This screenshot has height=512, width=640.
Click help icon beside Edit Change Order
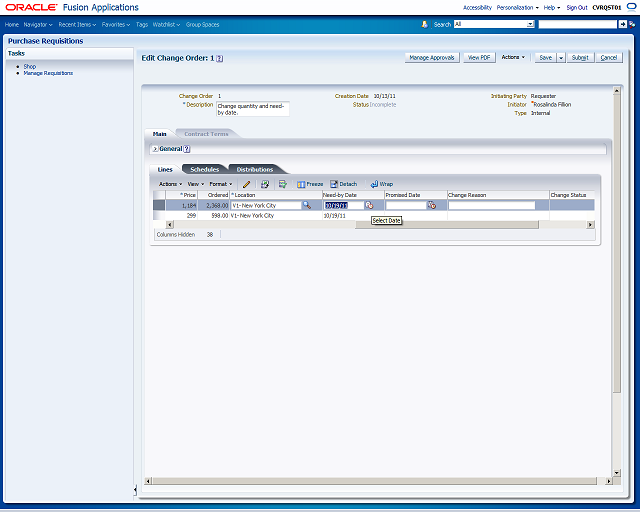220,58
